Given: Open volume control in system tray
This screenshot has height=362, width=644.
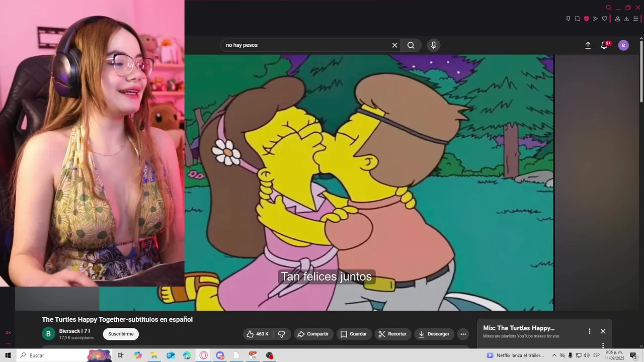Looking at the screenshot, I should pos(587,355).
